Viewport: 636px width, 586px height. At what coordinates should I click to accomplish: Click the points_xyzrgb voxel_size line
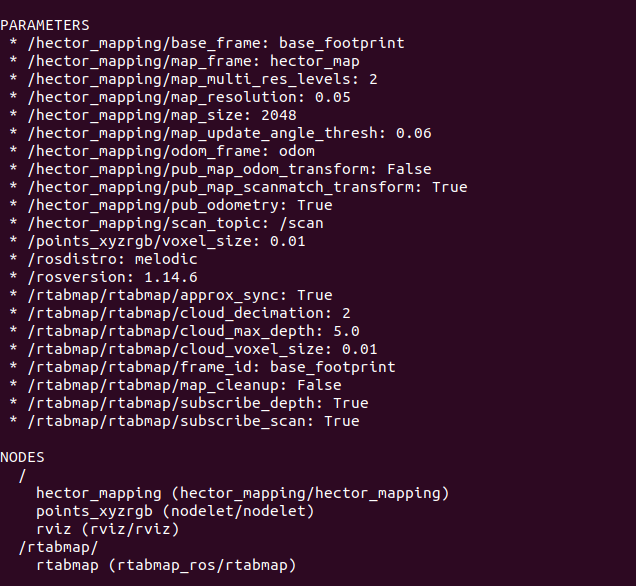tap(166, 241)
